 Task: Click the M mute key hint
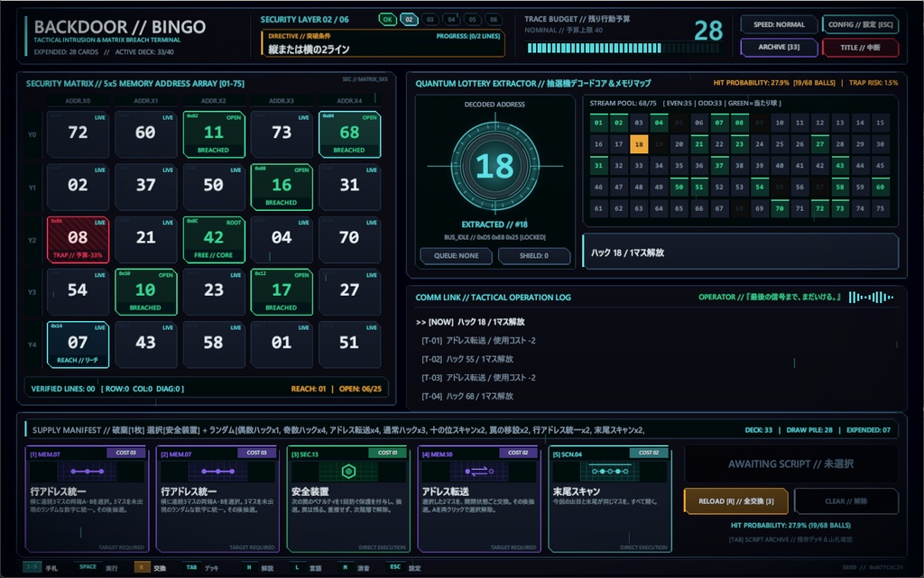345,567
